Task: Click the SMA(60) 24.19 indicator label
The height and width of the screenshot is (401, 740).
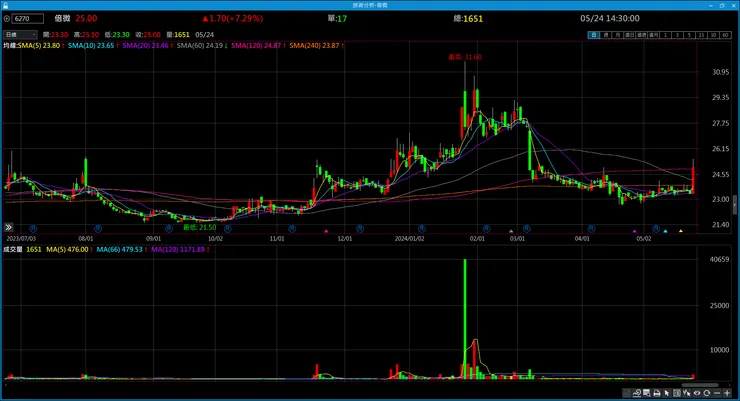Action: (x=200, y=45)
